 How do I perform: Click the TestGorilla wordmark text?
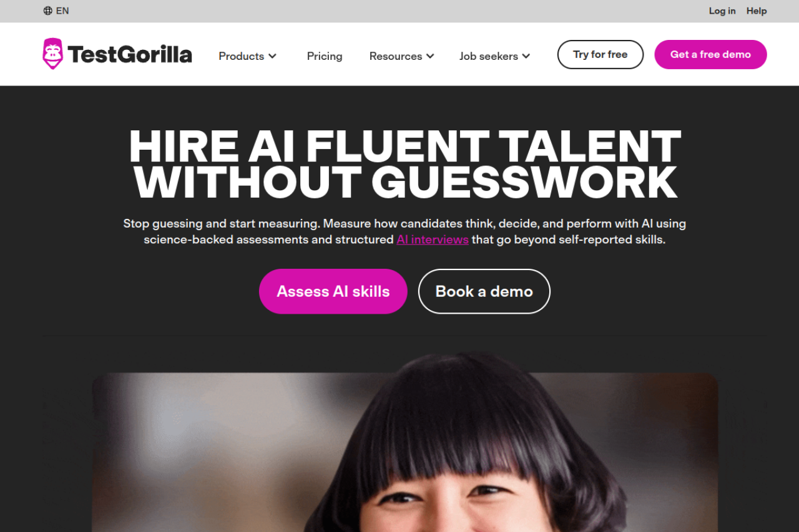click(130, 55)
